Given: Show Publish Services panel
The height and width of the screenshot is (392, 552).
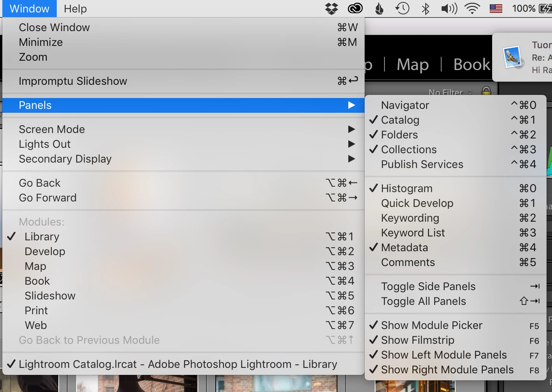Looking at the screenshot, I should pyautogui.click(x=456, y=164).
